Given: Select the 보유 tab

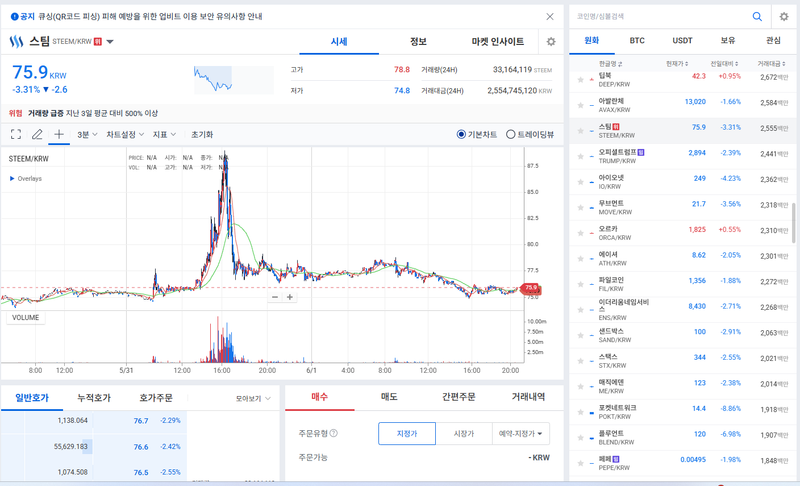Looking at the screenshot, I should pos(728,40).
